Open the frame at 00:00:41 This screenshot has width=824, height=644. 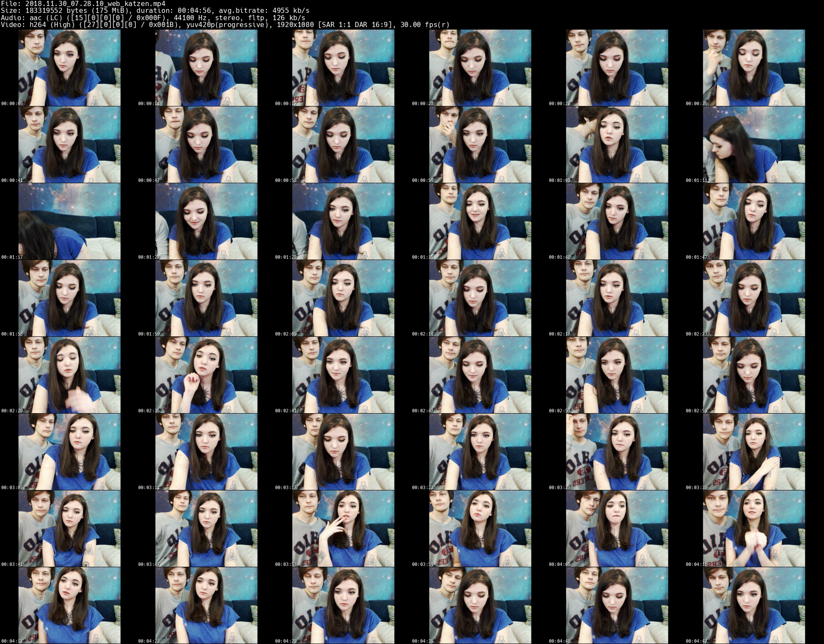click(69, 145)
